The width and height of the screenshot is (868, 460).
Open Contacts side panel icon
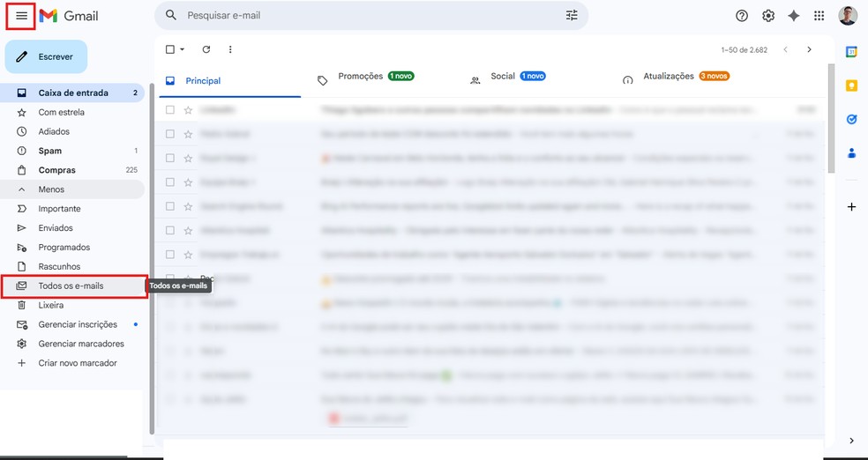[x=851, y=153]
